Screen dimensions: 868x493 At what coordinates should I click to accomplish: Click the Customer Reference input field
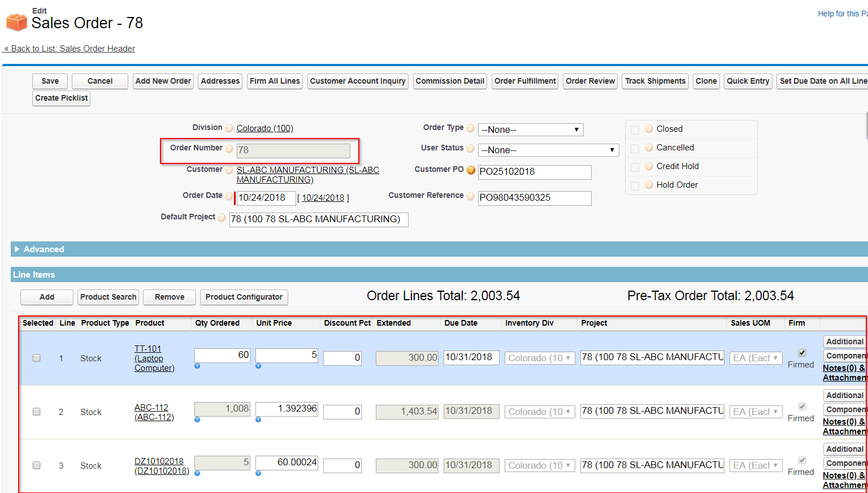(x=535, y=198)
